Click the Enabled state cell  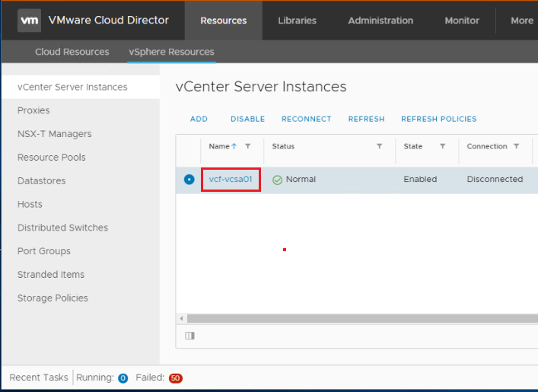(420, 179)
